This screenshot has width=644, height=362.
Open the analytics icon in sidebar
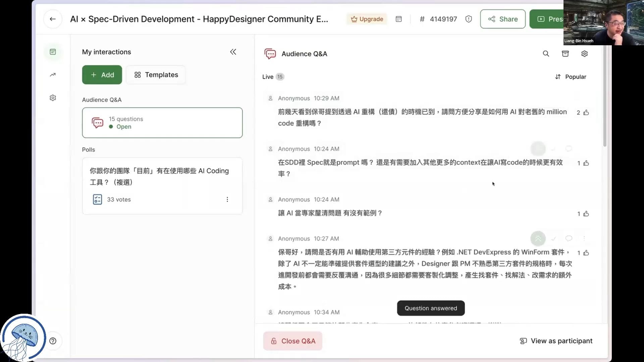(x=53, y=75)
